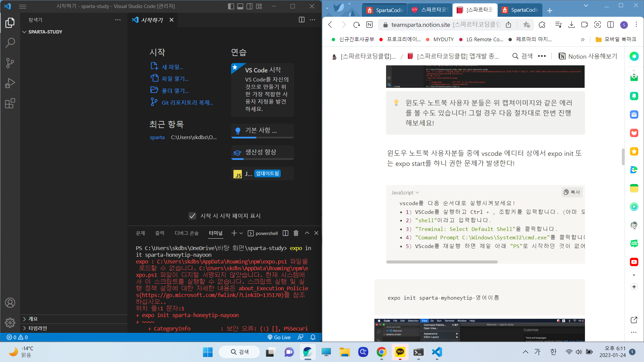Open the browser downloads icon
This screenshot has width=644, height=362.
coord(572,24)
